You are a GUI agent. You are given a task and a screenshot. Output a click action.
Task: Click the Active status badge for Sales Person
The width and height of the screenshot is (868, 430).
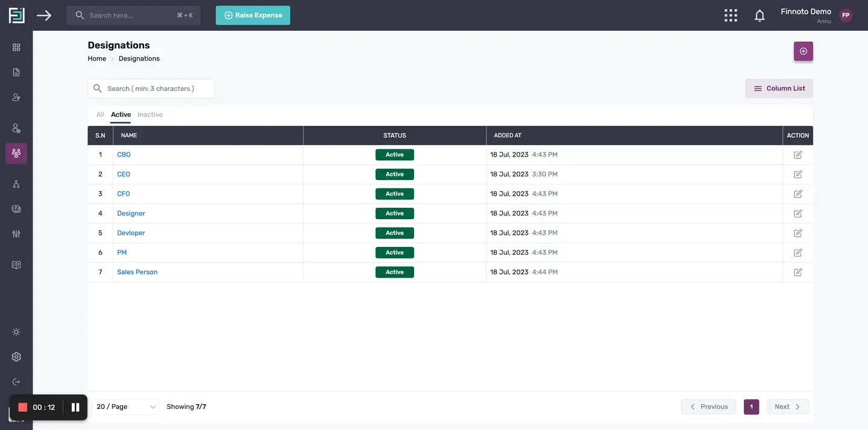coord(395,272)
